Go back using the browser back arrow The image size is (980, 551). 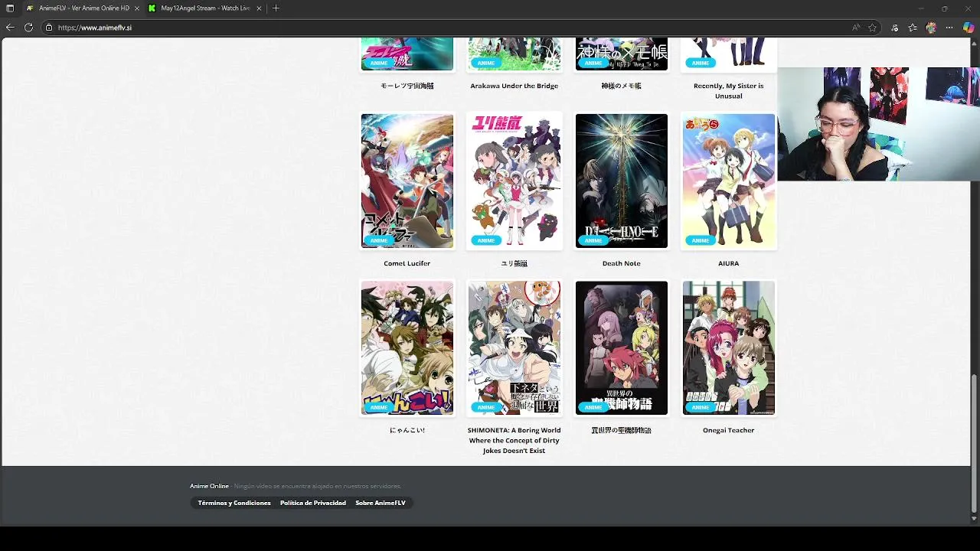click(10, 28)
